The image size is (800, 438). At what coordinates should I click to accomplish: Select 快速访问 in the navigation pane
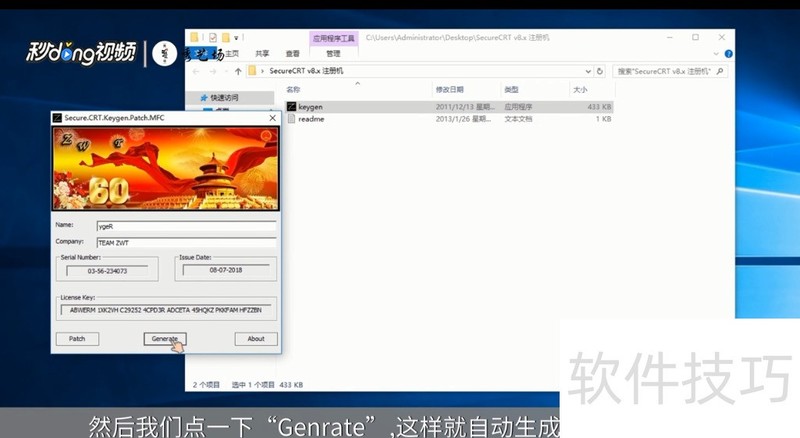click(x=225, y=98)
